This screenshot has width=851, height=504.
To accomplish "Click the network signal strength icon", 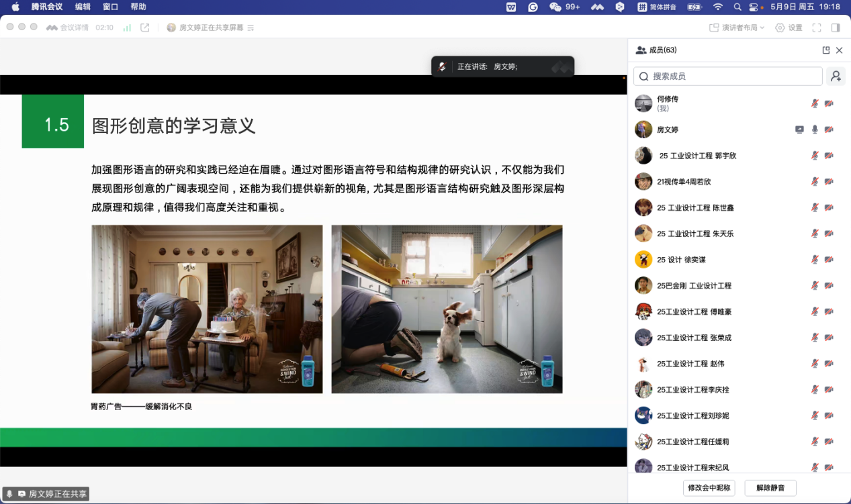I will pos(127,28).
